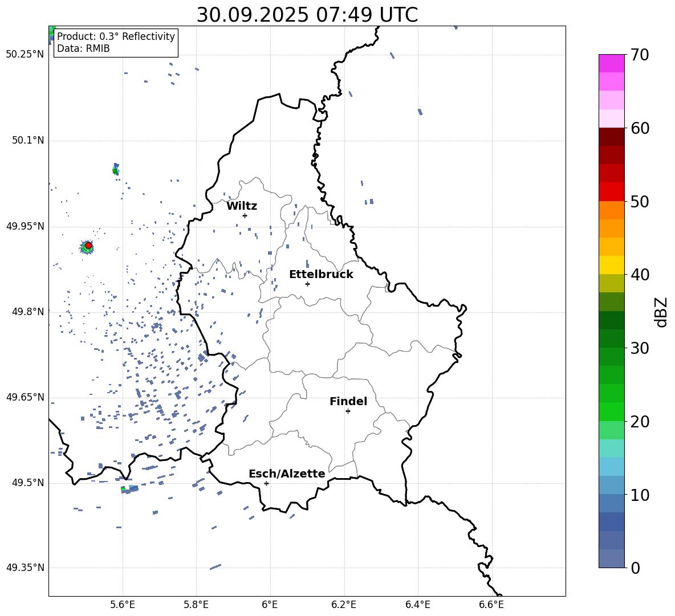Viewport: 675px width, 616px height.
Task: Click the red high-reflectivity echo dot
Action: [88, 246]
